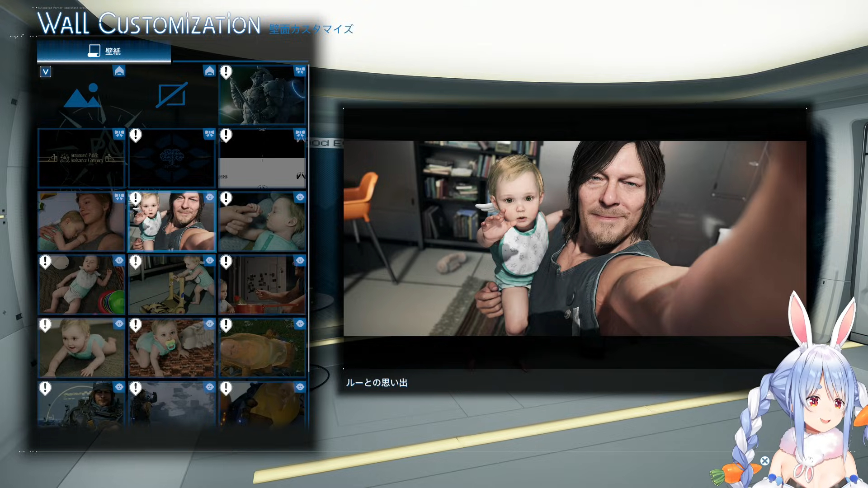Click the Wall Customization title
The width and height of the screenshot is (868, 488).
coord(149,23)
